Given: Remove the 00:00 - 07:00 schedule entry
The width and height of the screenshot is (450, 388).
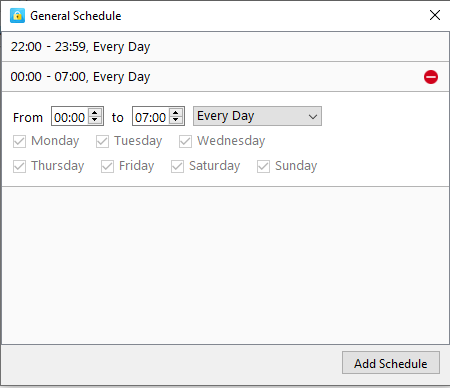Looking at the screenshot, I should [431, 77].
